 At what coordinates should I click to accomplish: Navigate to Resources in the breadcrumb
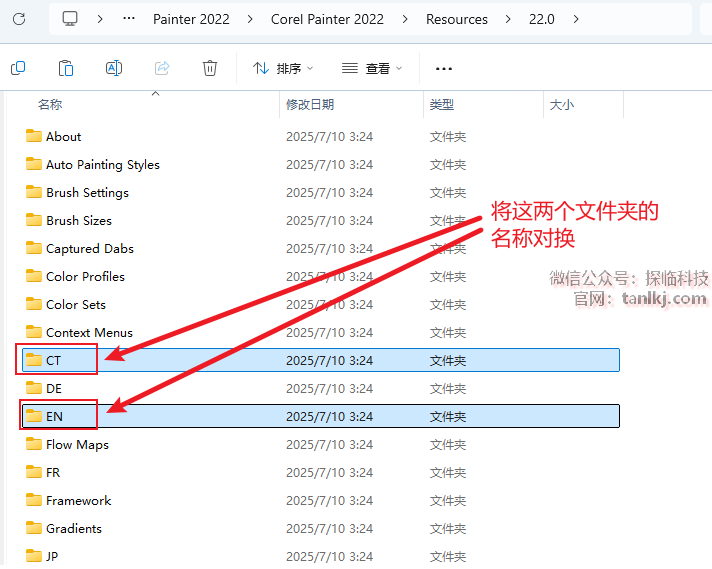tap(456, 19)
